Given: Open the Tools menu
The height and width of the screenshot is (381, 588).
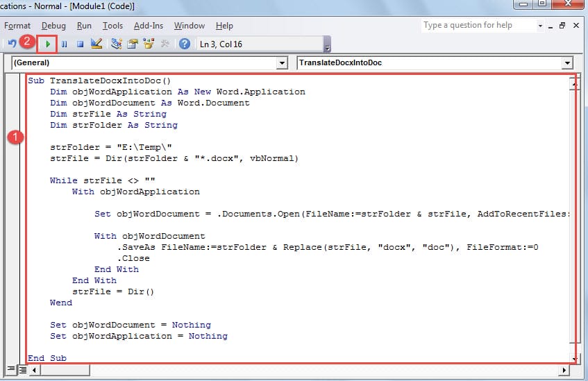Looking at the screenshot, I should click(x=112, y=26).
